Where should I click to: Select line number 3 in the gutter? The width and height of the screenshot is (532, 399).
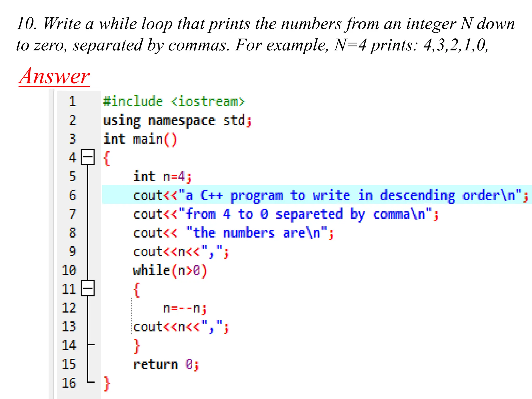tap(73, 139)
